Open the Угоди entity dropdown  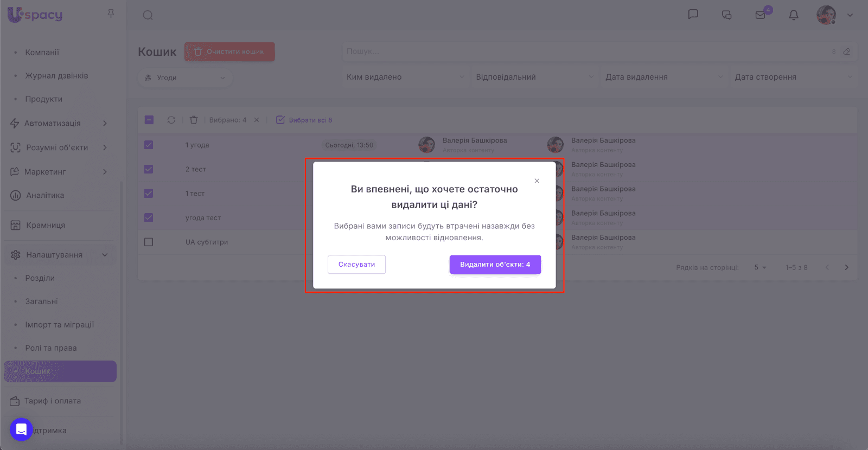(x=185, y=78)
